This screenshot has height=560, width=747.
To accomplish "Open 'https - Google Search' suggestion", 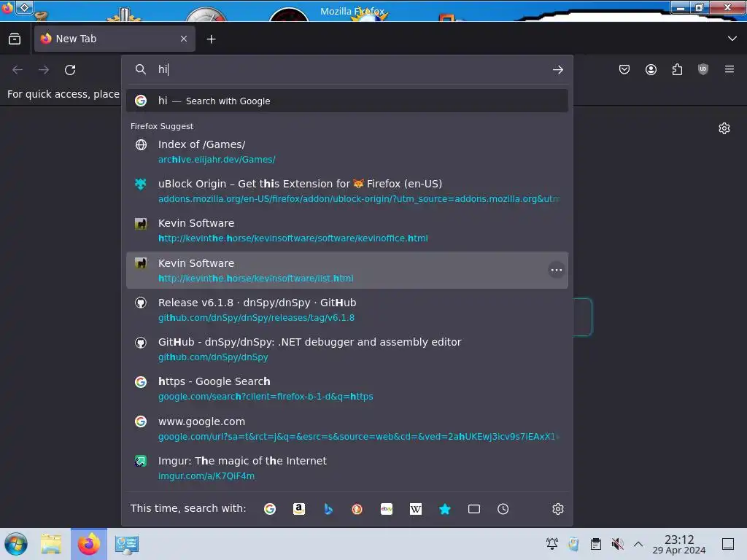I will tap(347, 389).
